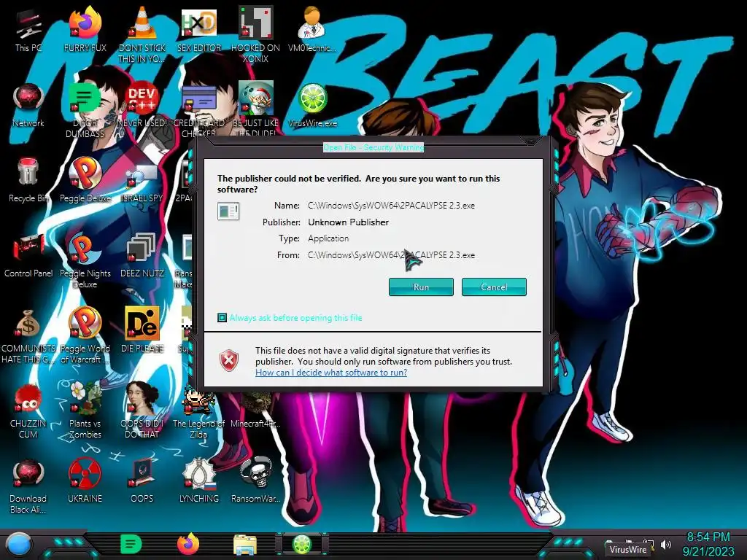Screen dimensions: 747x560
Task: Select the Control Panel desktop icon
Action: (28, 256)
